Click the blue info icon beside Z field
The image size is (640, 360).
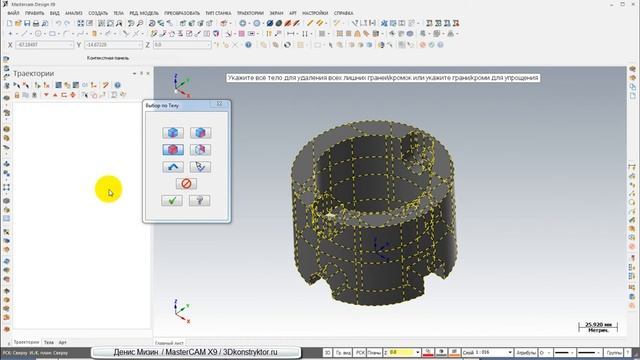(248, 44)
